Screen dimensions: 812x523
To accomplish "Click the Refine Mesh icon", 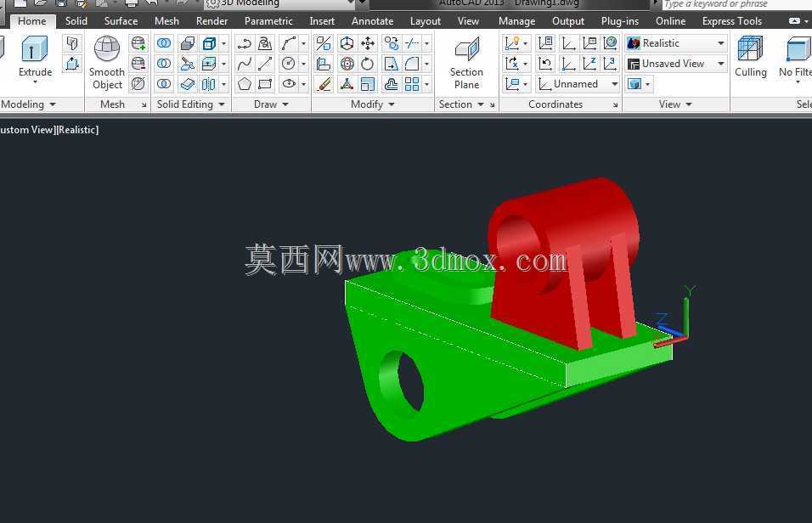I will (x=138, y=84).
